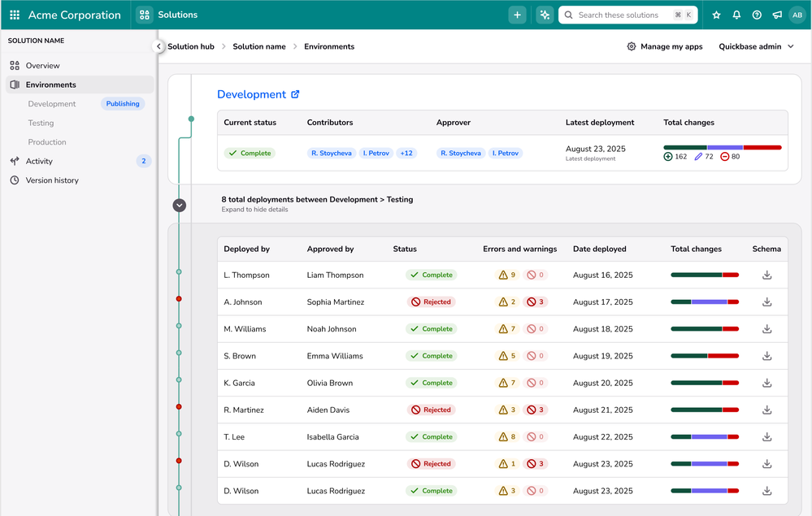Select Testing environment in sidebar
The width and height of the screenshot is (812, 516).
coord(41,124)
